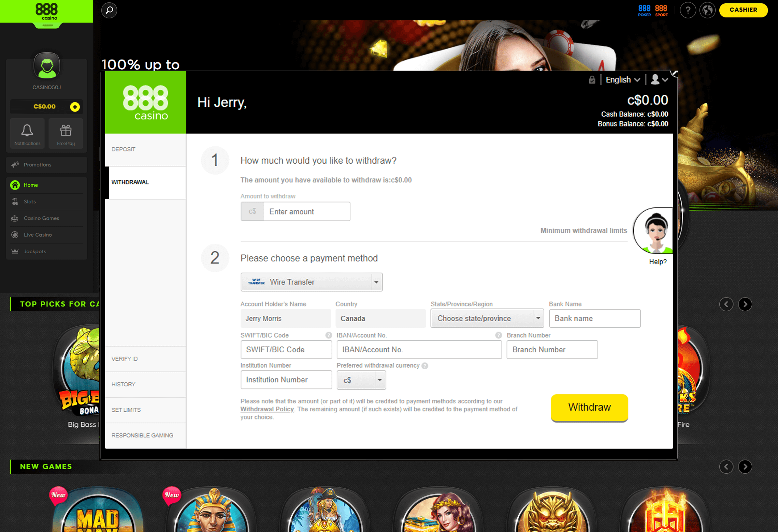This screenshot has height=532, width=778.
Task: Click the yellow Withdraw button
Action: pyautogui.click(x=589, y=408)
